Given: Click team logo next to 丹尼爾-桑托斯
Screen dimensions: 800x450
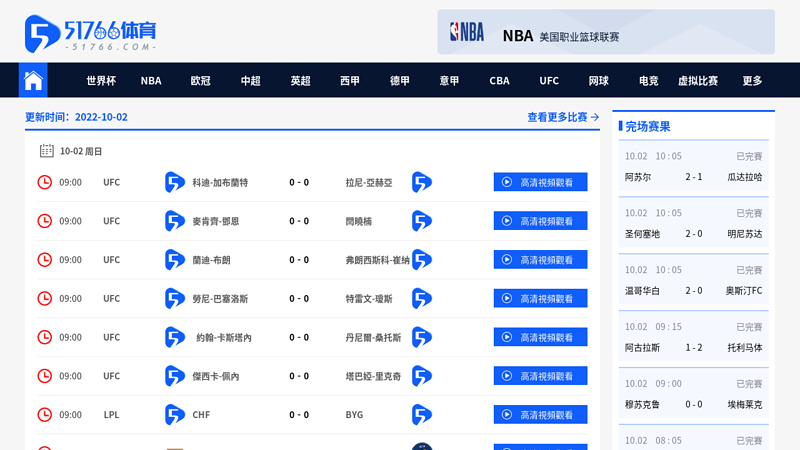Looking at the screenshot, I should [421, 337].
